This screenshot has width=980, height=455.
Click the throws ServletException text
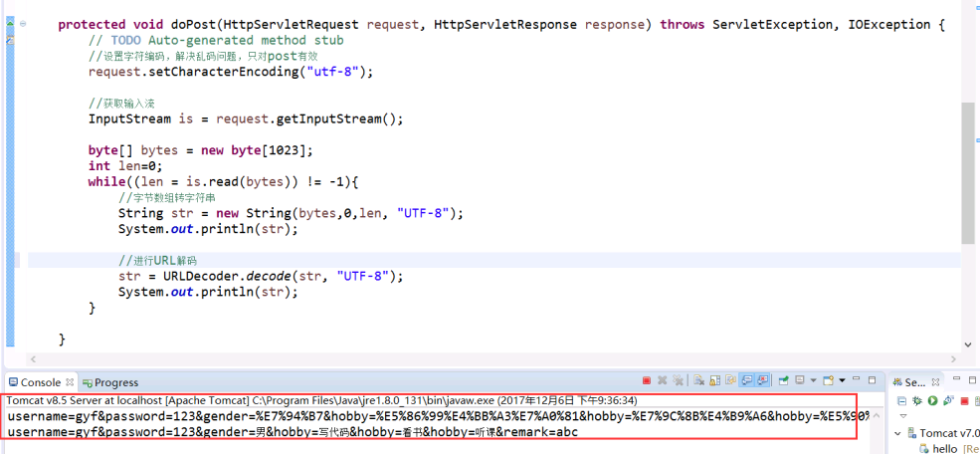tap(747, 25)
